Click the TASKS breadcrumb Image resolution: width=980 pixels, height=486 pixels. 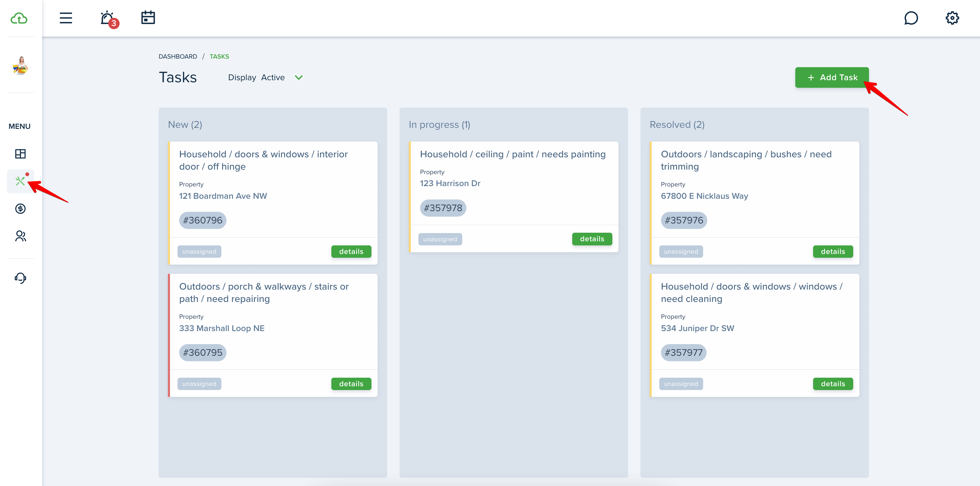pos(219,56)
